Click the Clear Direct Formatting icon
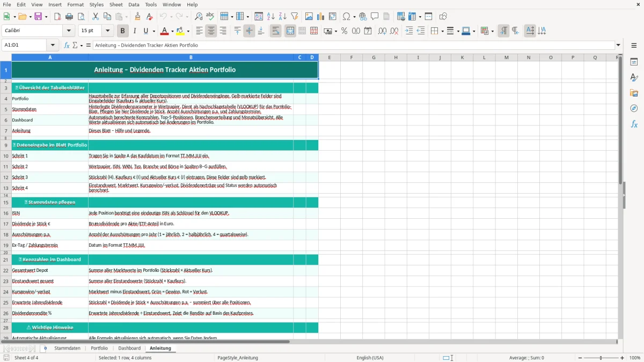The image size is (644, 362). (150, 17)
